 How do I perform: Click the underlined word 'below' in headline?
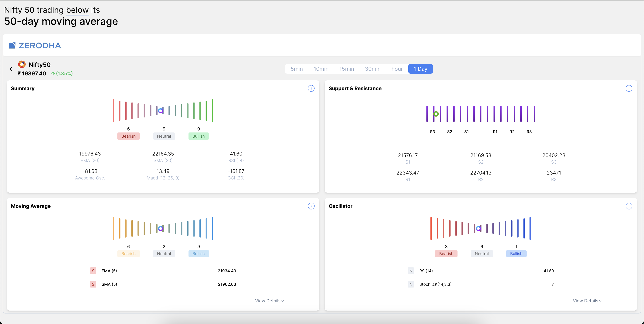click(x=77, y=10)
